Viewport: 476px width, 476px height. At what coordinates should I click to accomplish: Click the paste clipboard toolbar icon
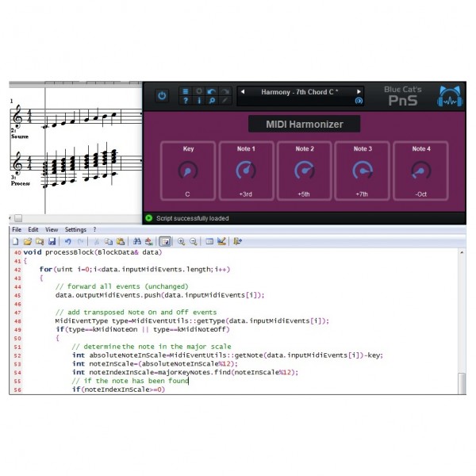click(x=121, y=241)
